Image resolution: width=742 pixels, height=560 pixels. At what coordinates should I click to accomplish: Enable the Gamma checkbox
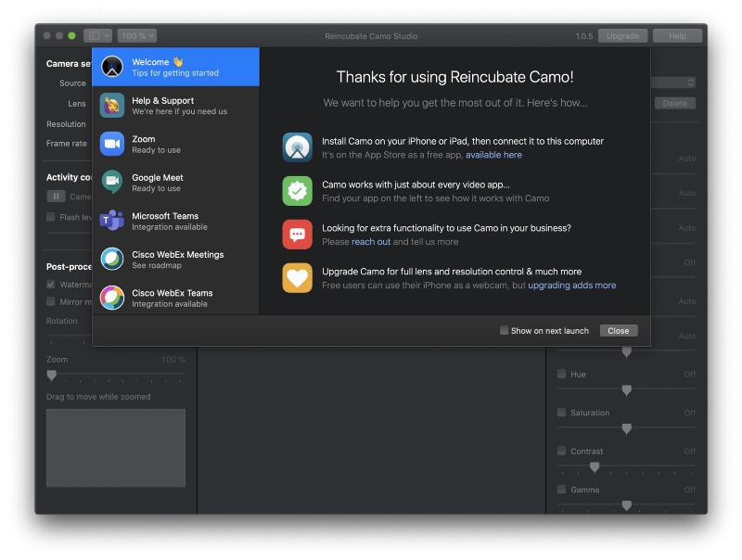click(562, 489)
